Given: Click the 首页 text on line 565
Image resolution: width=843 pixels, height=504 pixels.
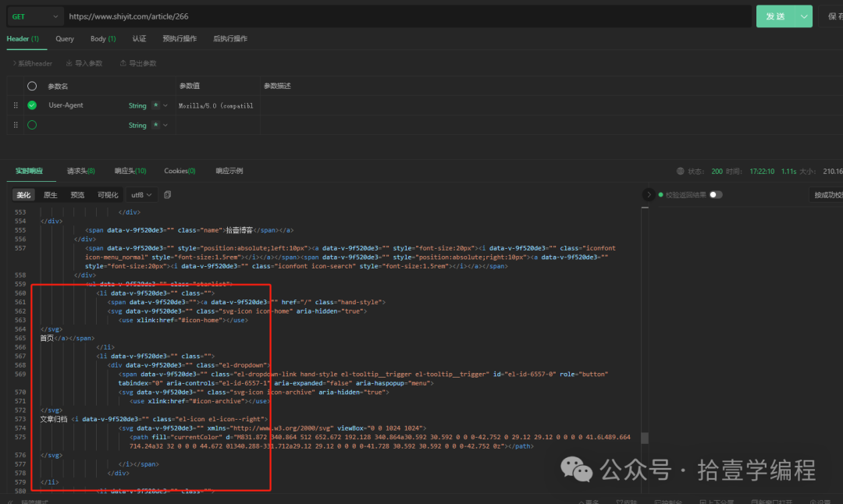Looking at the screenshot, I should tap(47, 338).
